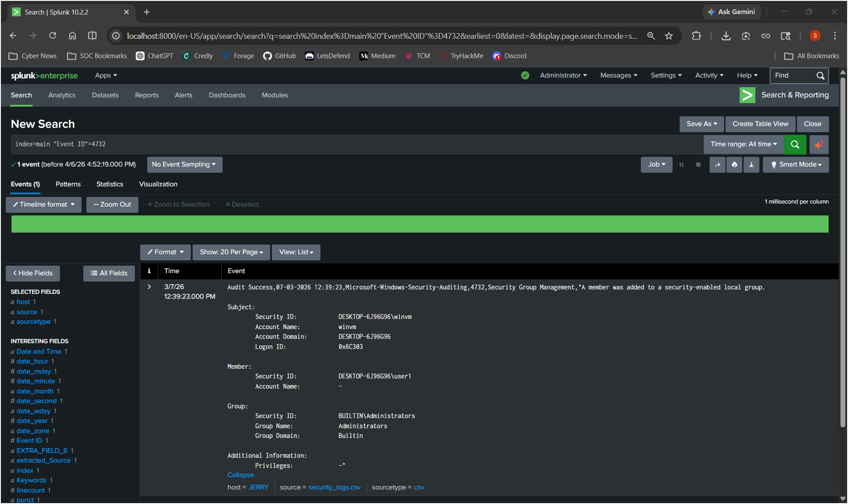
Task: Switch to the Statistics tab
Action: click(x=109, y=184)
